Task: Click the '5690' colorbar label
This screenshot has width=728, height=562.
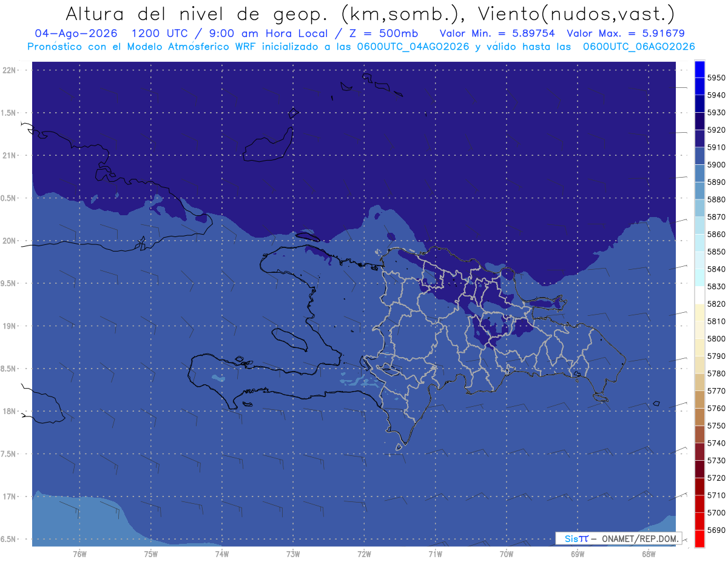Action: pyautogui.click(x=716, y=530)
